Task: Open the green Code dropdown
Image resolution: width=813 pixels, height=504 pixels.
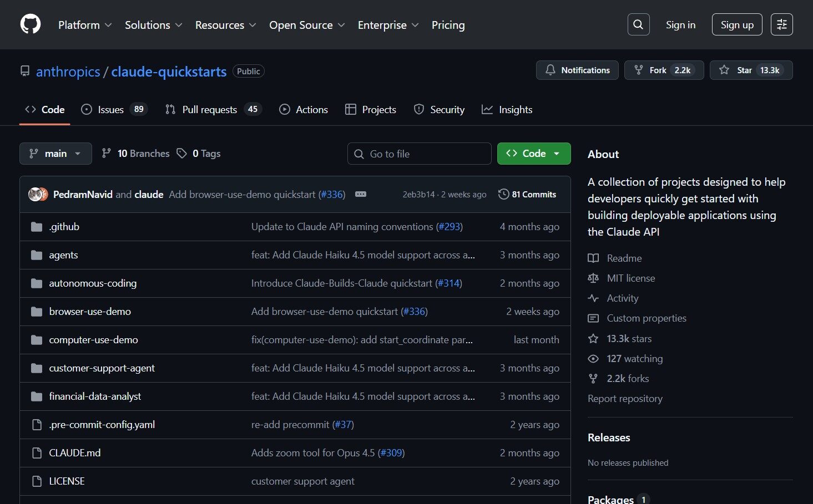Action: point(533,154)
